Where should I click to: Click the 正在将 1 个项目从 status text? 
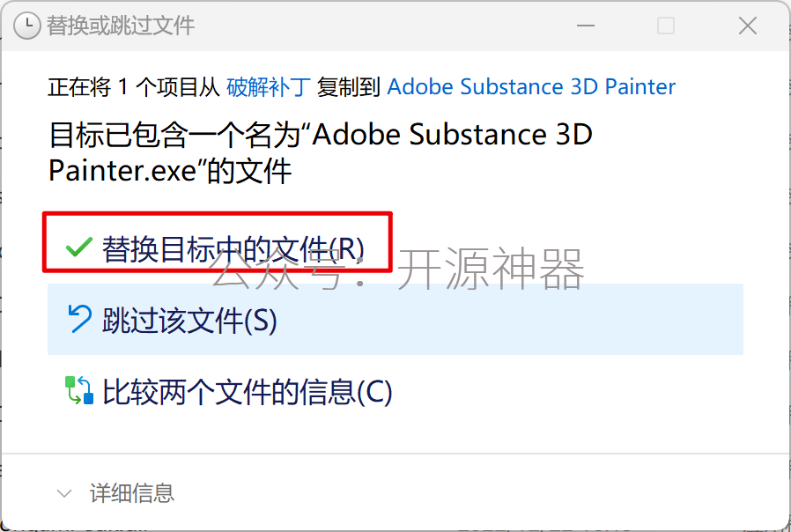pos(133,87)
